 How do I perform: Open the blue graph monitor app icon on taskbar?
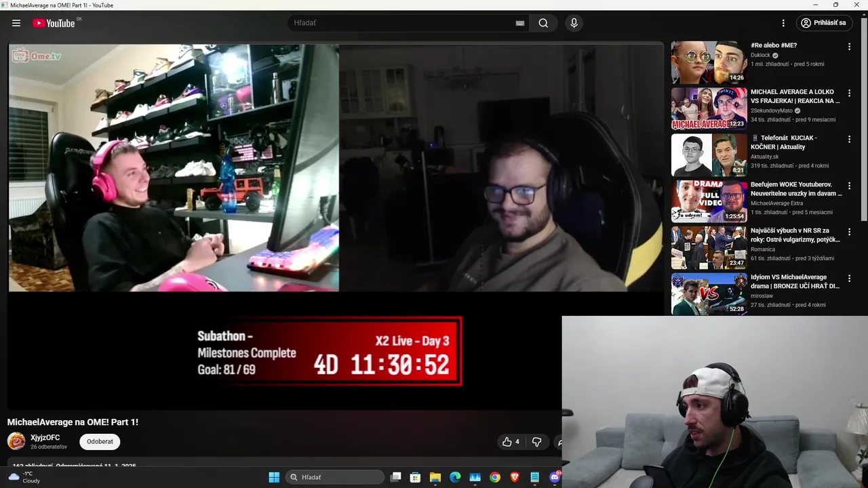point(475,477)
